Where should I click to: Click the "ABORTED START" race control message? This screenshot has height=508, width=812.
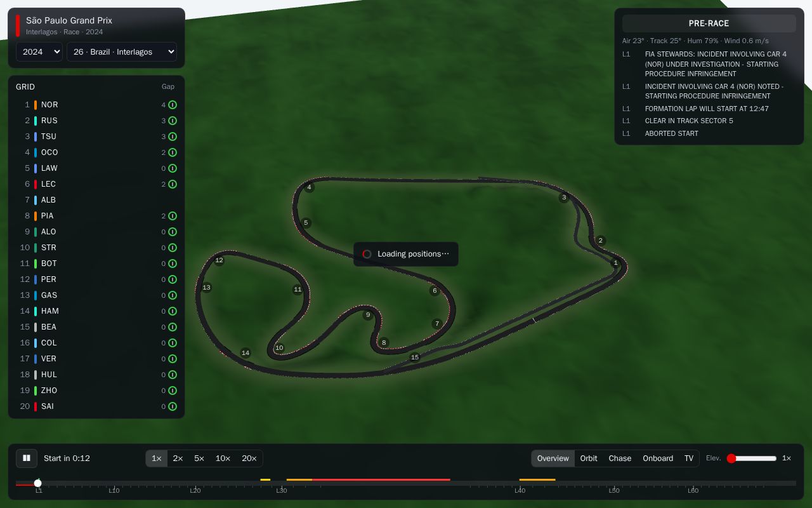[x=672, y=133]
